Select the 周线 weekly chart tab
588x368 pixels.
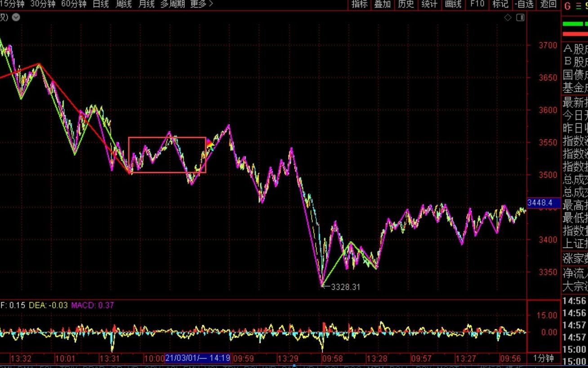tap(123, 4)
